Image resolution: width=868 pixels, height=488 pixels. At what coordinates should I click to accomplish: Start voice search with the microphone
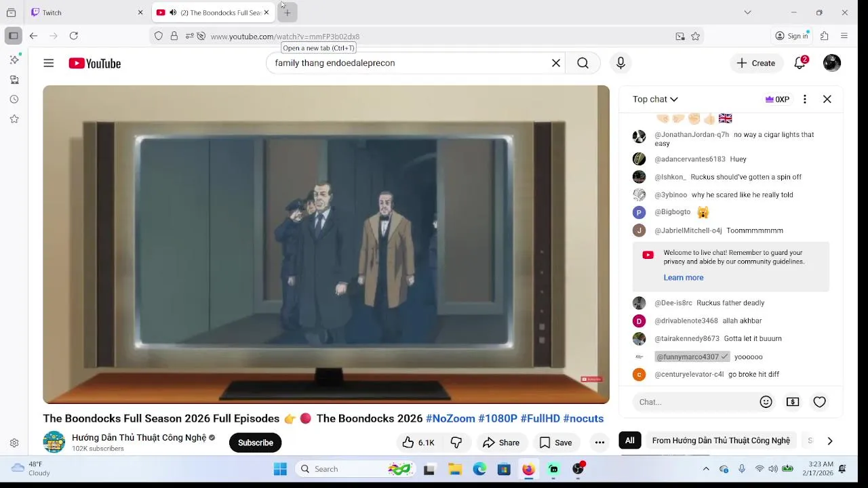(620, 63)
